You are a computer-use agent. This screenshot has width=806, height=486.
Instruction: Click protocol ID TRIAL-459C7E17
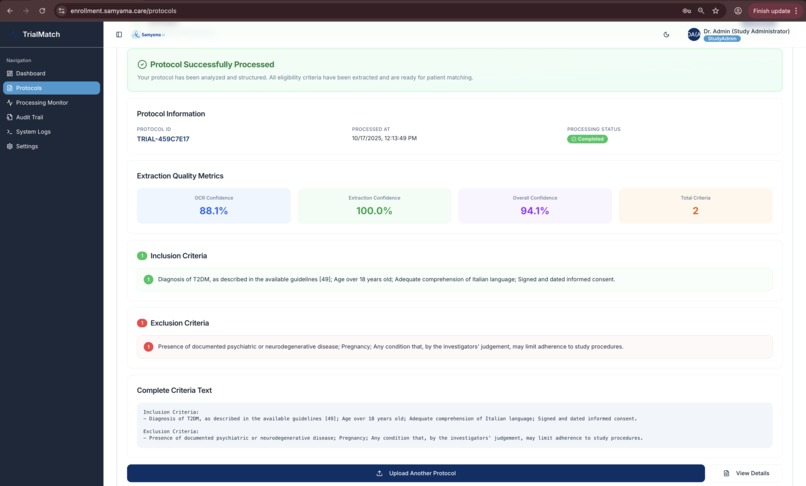click(163, 139)
